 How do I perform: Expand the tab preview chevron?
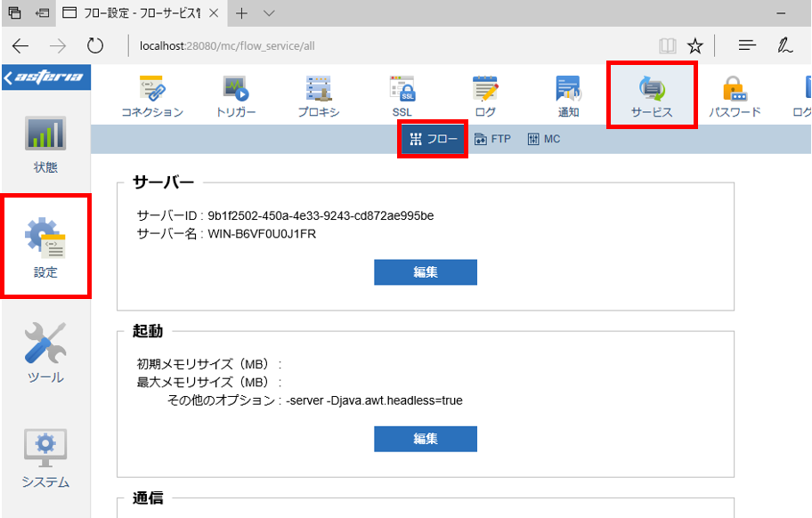pyautogui.click(x=269, y=13)
